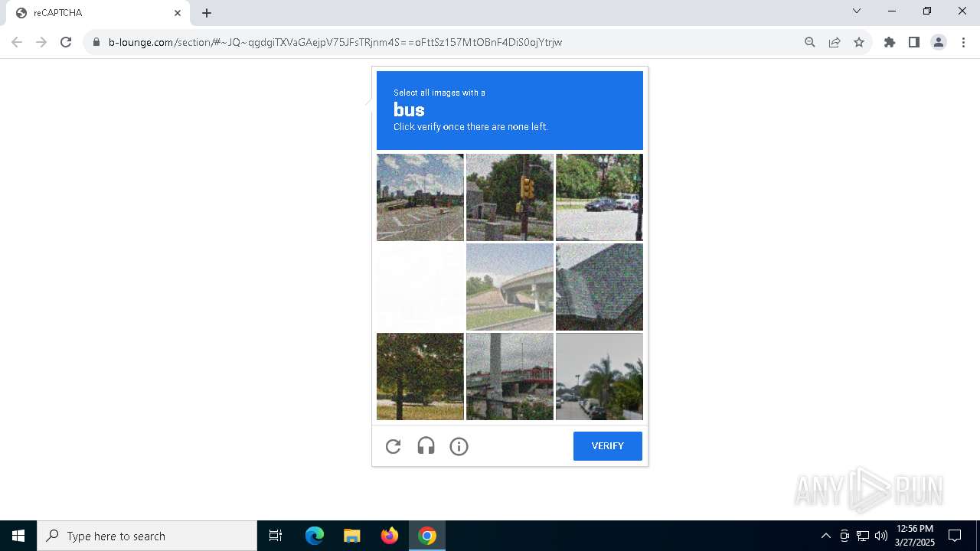Image resolution: width=980 pixels, height=551 pixels.
Task: Open the zoom magnifier in address bar
Action: (810, 42)
